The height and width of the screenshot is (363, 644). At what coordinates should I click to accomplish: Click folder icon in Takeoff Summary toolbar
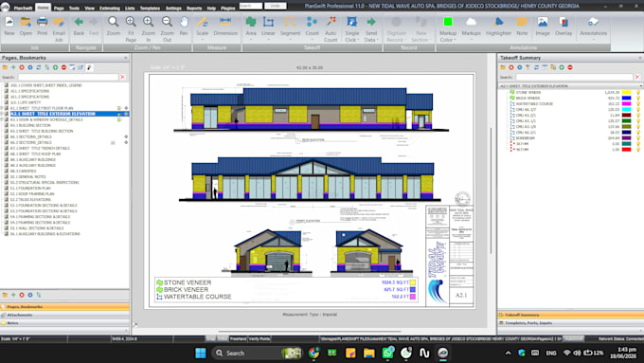502,67
